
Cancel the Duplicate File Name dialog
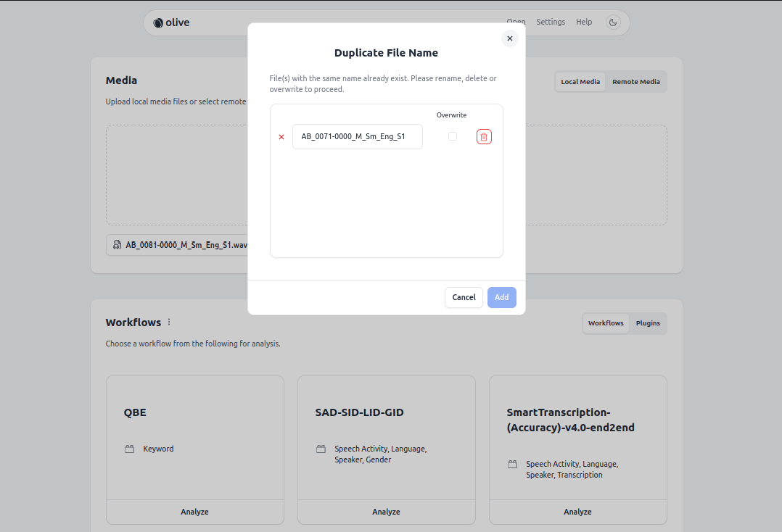click(x=464, y=297)
